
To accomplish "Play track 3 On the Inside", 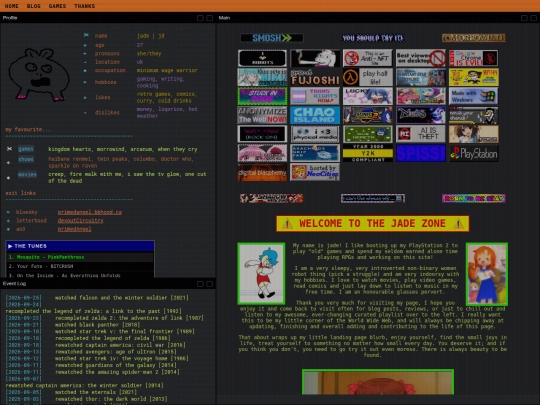I will tap(80, 275).
